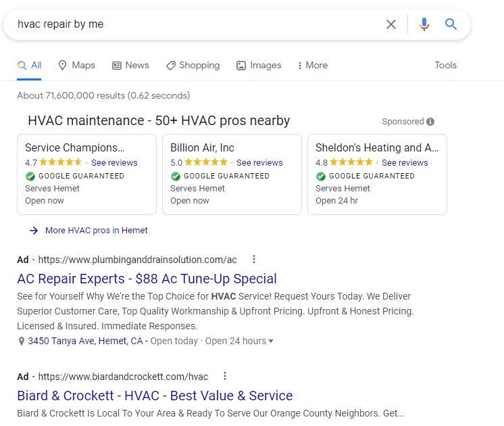Switch to the Maps tab
Screen dimensions: 504x426
76,66
